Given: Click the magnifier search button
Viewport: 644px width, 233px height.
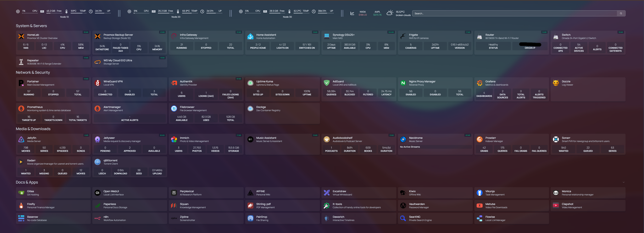Looking at the screenshot, I should 621,14.
